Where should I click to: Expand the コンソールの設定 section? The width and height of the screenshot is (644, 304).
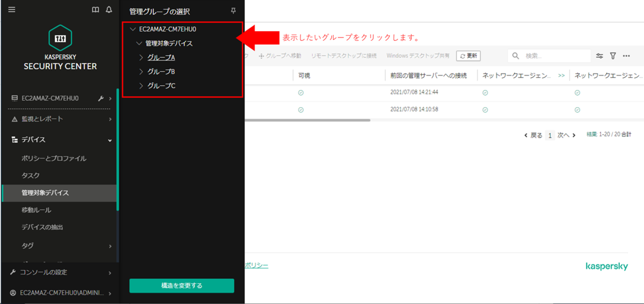tap(110, 273)
